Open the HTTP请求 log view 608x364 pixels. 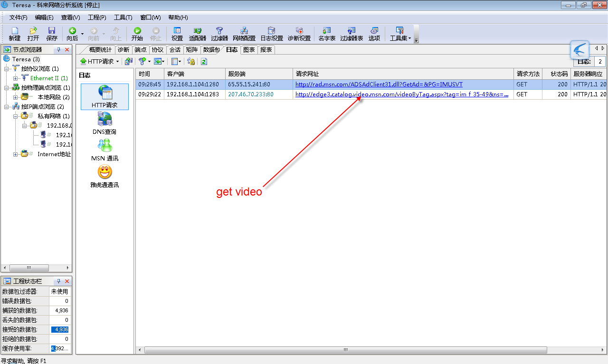[x=104, y=97]
